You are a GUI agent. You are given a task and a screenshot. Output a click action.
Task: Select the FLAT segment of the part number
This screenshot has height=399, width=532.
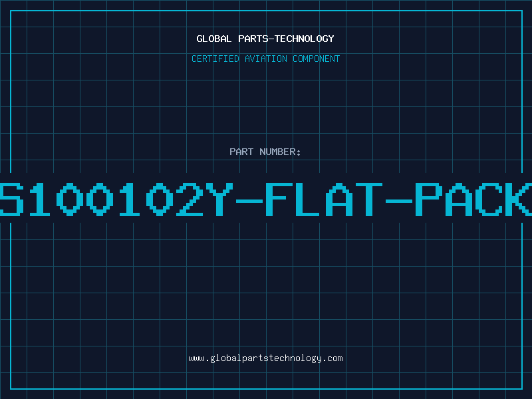pyautogui.click(x=324, y=199)
